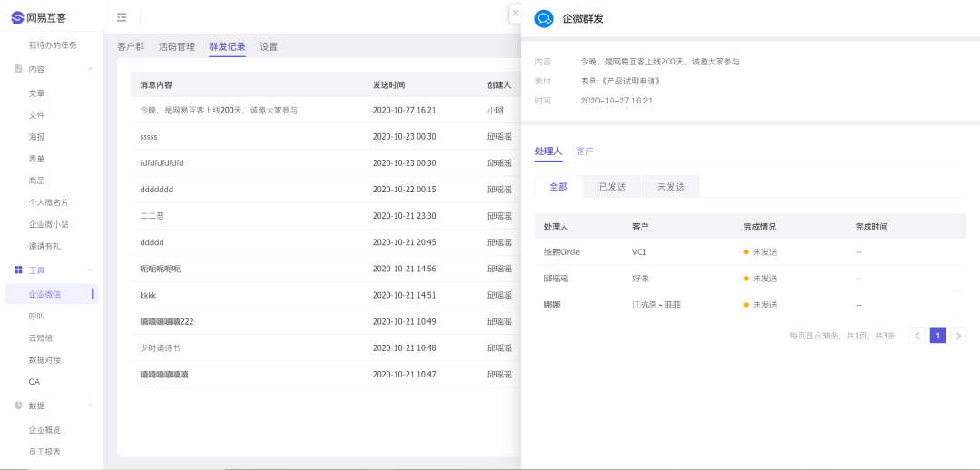Select the 未发送 filter tab

click(x=671, y=186)
